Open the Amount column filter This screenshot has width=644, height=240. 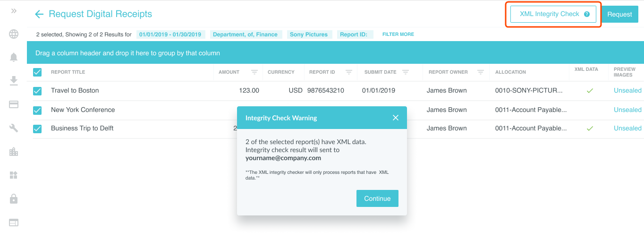tap(254, 72)
